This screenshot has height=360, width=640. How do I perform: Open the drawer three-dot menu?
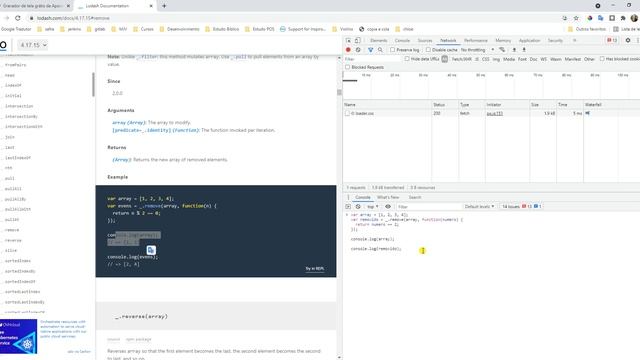pyautogui.click(x=348, y=197)
